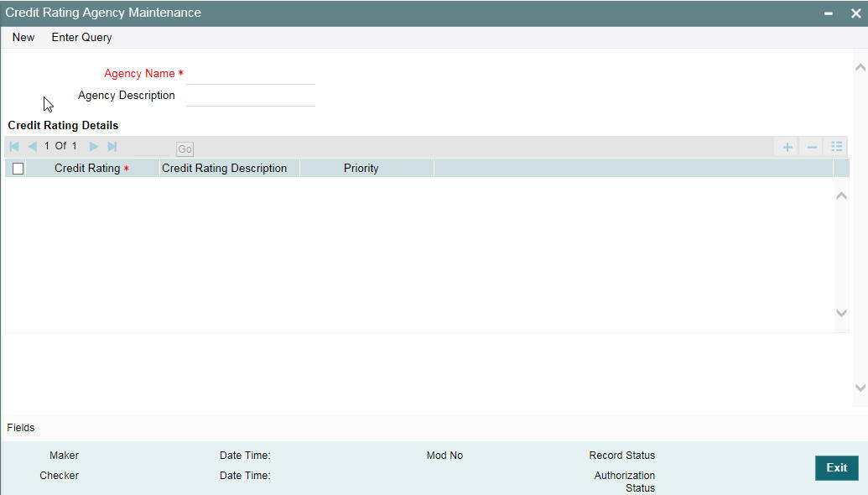The height and width of the screenshot is (495, 868).
Task: Click New in the toolbar
Action: tap(23, 38)
